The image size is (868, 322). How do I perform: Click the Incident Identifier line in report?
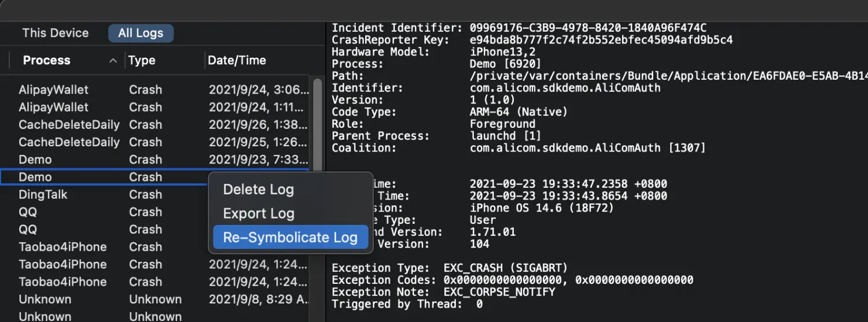coord(518,28)
